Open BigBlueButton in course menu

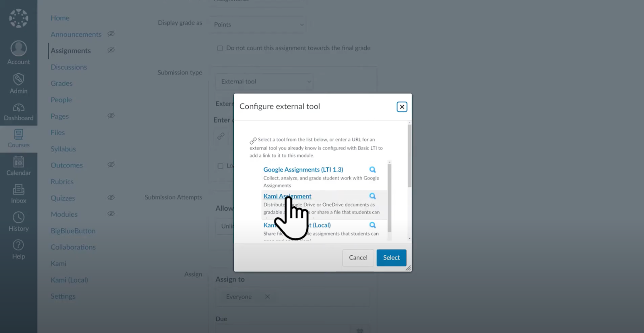click(73, 231)
